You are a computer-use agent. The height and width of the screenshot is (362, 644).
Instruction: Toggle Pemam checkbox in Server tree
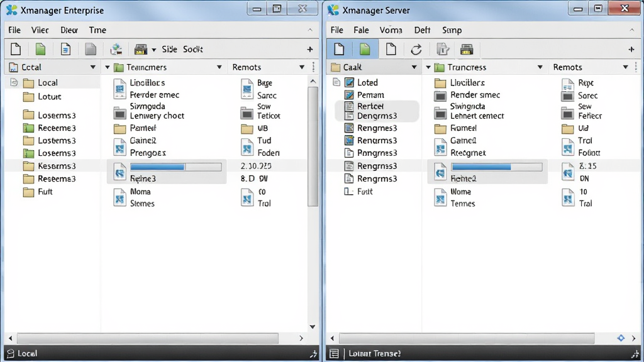pyautogui.click(x=349, y=96)
